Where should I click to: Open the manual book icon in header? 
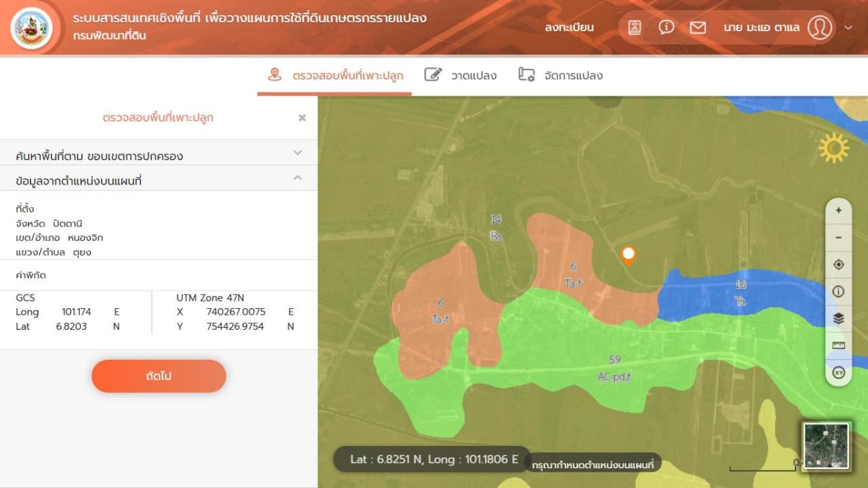[635, 27]
